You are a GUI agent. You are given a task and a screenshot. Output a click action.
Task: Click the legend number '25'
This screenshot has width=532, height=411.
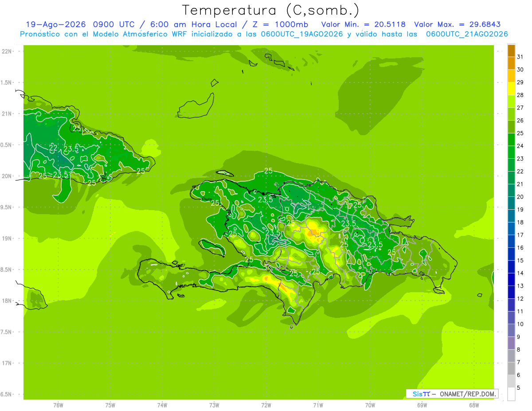520,133
